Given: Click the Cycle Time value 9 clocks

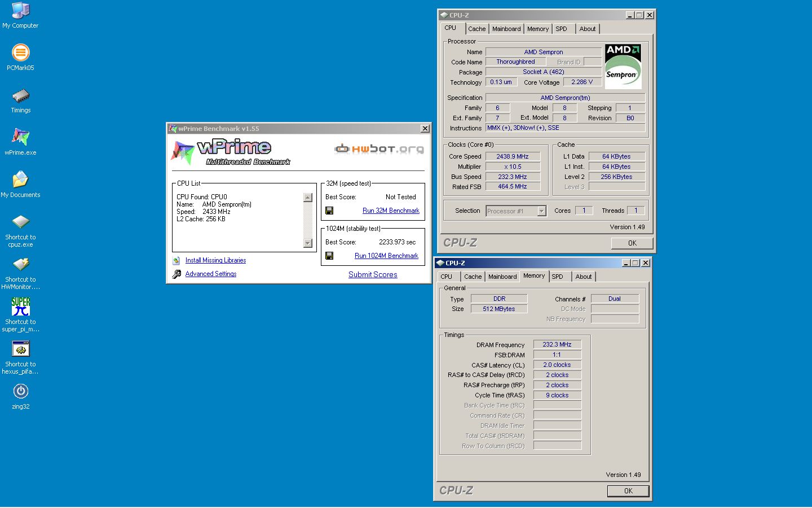Looking at the screenshot, I should click(x=557, y=395).
